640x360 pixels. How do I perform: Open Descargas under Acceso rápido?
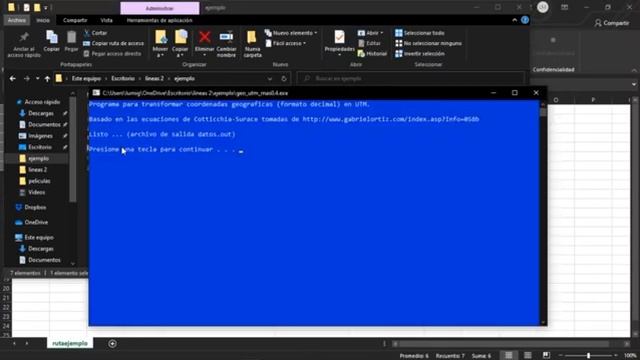click(40, 113)
